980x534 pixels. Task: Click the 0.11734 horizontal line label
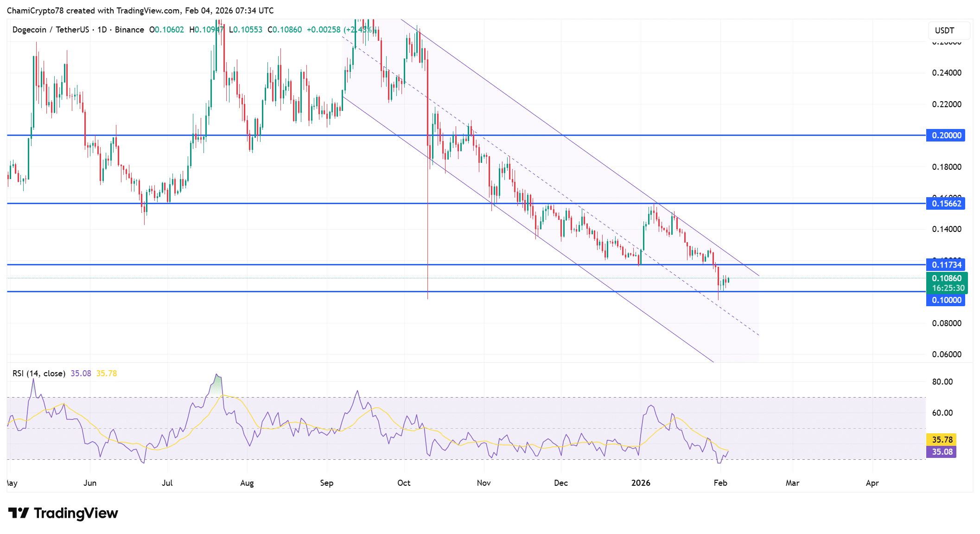[946, 265]
